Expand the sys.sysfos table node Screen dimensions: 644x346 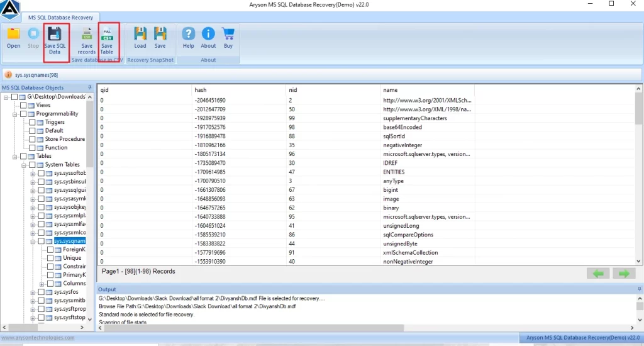point(33,293)
